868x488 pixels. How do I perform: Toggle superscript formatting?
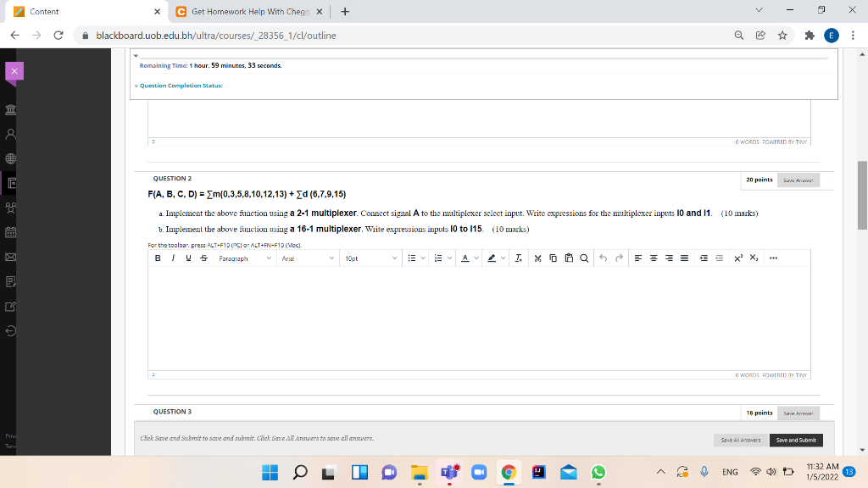738,258
